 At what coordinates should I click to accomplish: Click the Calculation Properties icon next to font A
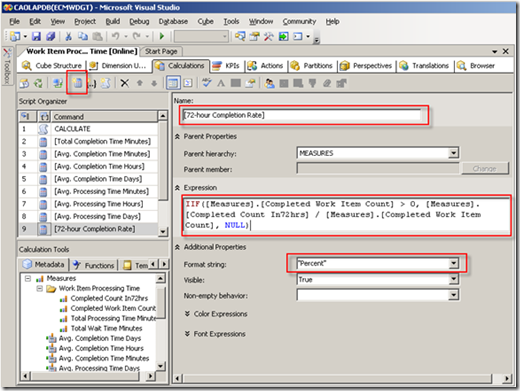coord(250,83)
